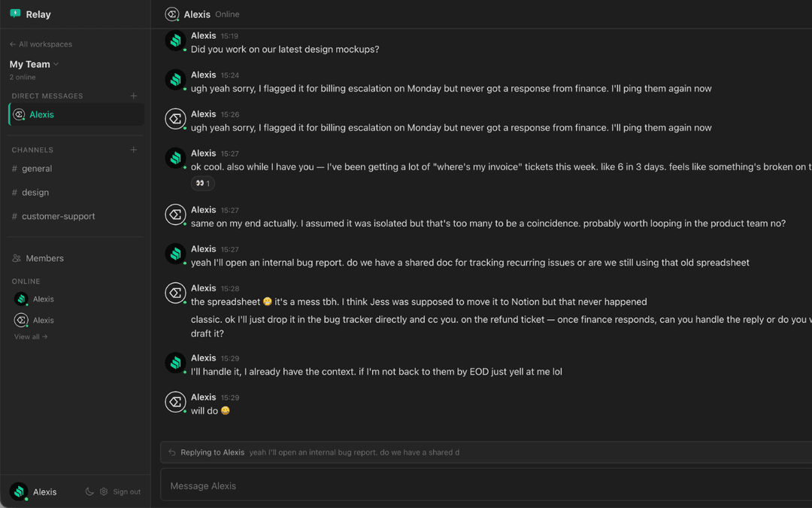Start a new direct message via plus icon

[133, 96]
